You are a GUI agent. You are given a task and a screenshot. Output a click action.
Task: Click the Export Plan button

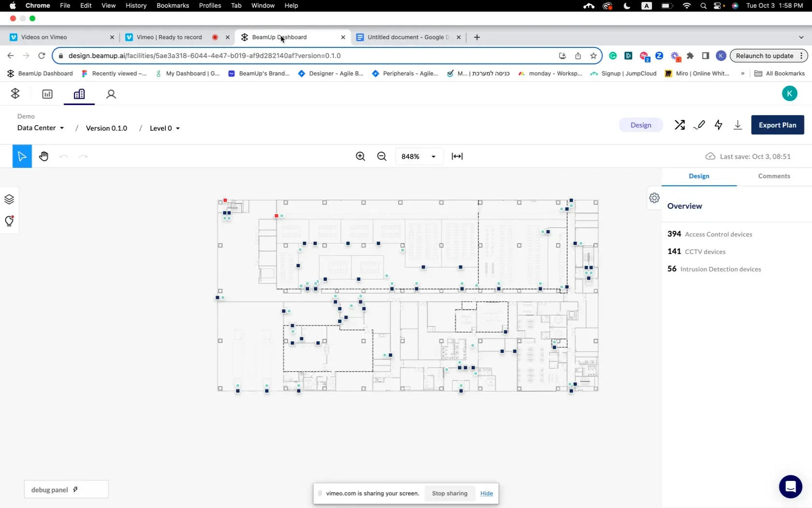tap(777, 125)
